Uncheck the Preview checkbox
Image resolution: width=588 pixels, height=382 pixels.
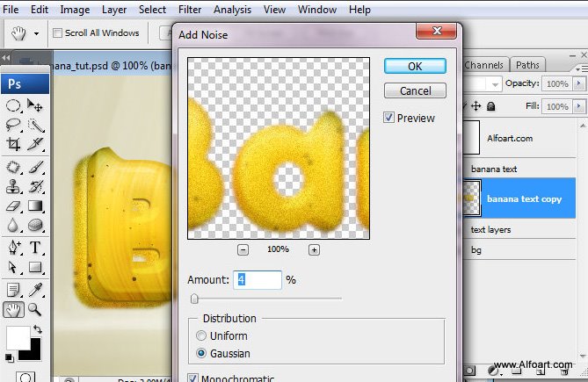pos(388,118)
